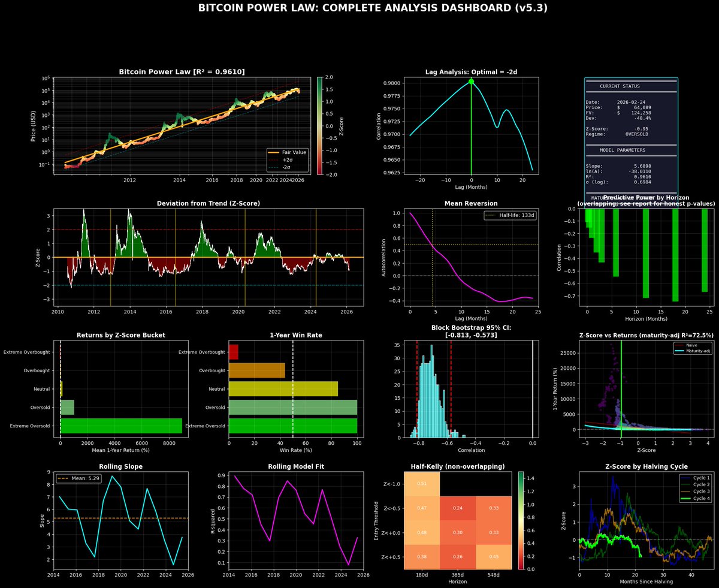The image size is (719, 588).
Task: Click the Slope 5.6898 line
Action: click(x=618, y=165)
